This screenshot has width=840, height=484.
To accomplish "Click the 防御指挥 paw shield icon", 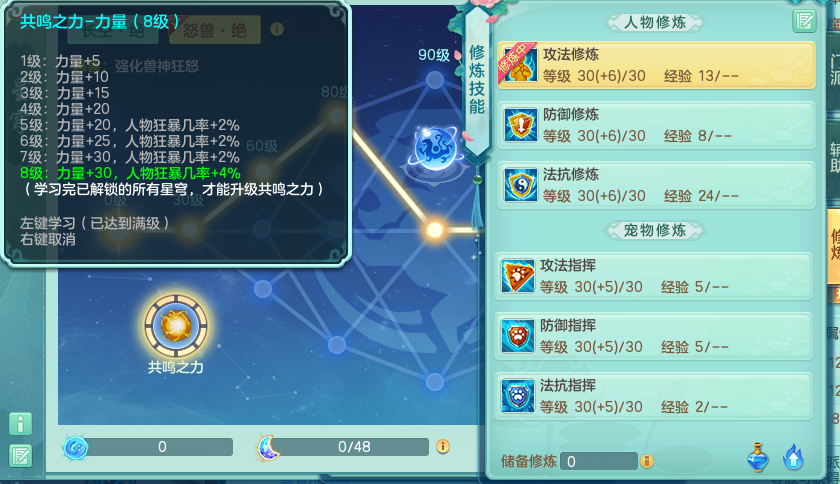I will (518, 336).
